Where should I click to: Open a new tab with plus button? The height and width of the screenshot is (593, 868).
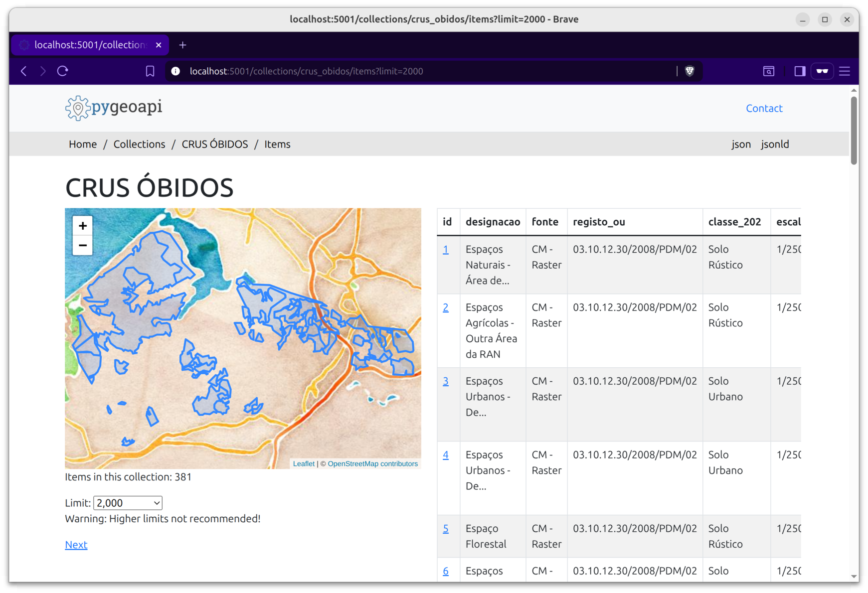click(x=183, y=45)
